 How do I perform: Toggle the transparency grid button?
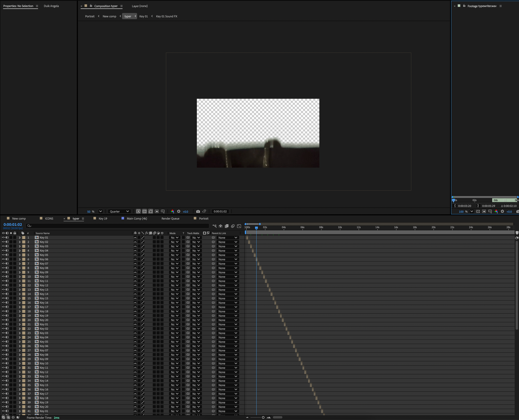[x=144, y=211]
